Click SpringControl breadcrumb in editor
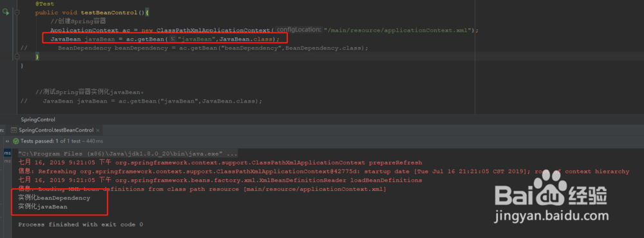This screenshot has width=644, height=238. tap(38, 119)
